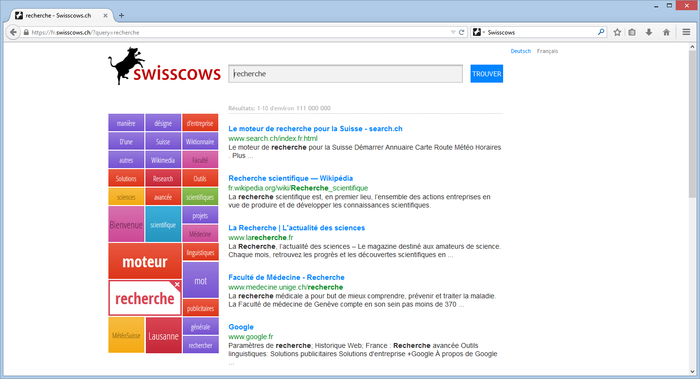
Task: Select the autres keyword tile
Action: pos(126,159)
